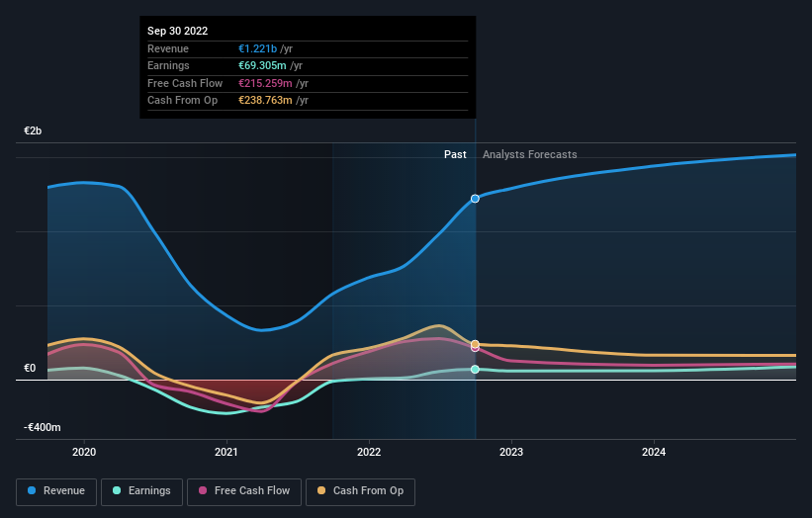
Task: Click the 2023 x-axis label
Action: click(x=511, y=452)
